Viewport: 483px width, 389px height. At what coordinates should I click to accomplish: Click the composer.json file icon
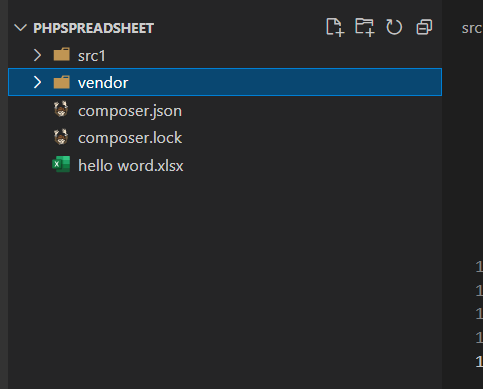[61, 110]
